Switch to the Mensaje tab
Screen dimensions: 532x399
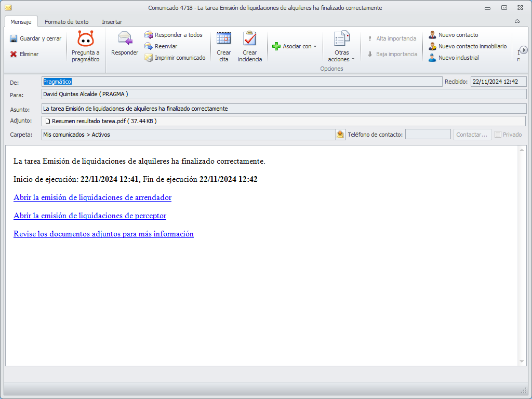click(21, 22)
